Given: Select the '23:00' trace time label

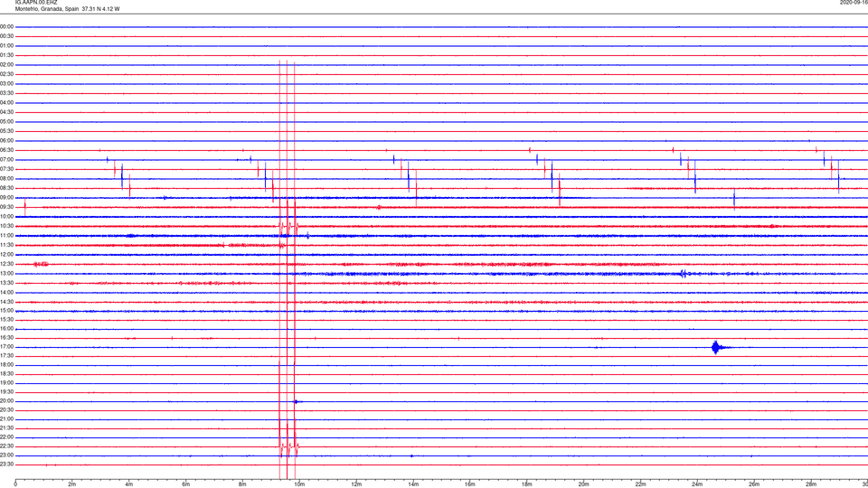Looking at the screenshot, I should click(6, 455).
